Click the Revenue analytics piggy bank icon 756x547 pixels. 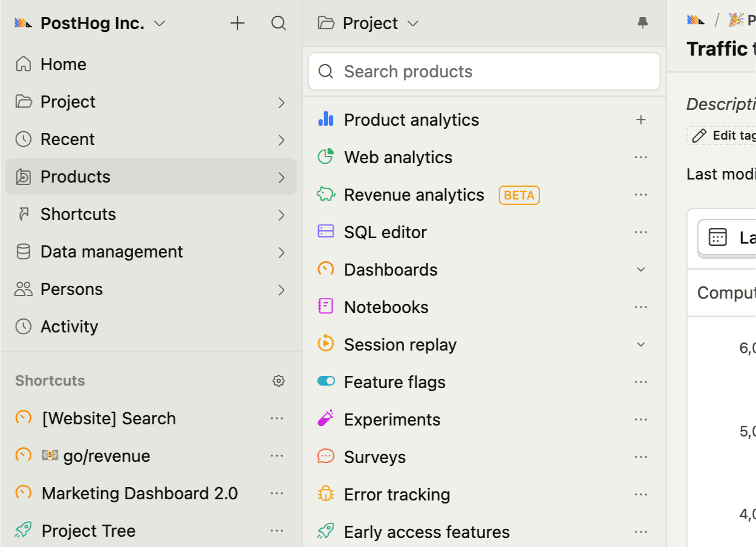326,194
